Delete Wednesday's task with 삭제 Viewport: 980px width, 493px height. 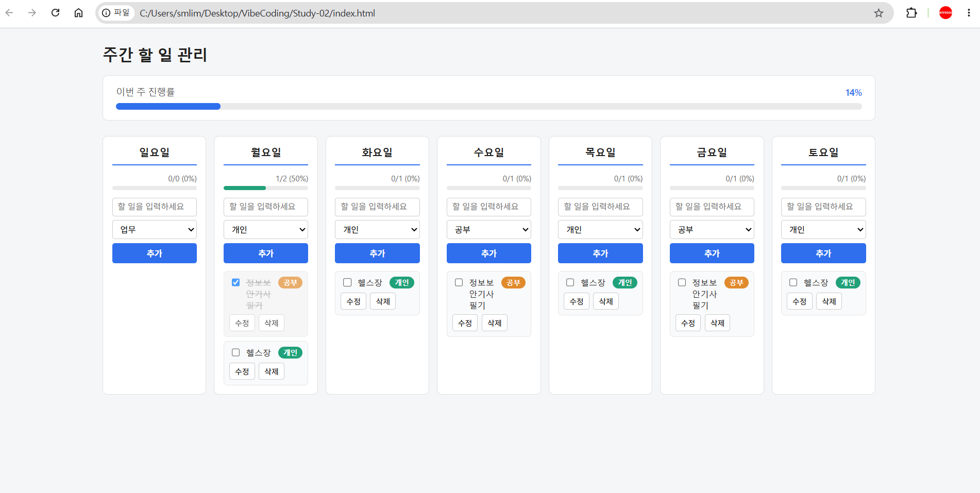[x=495, y=323]
